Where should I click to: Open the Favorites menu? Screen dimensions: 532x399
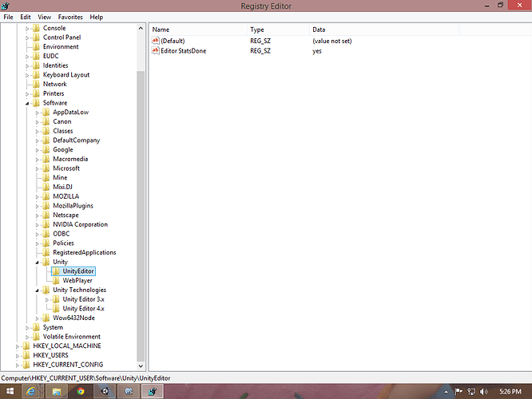click(x=70, y=17)
